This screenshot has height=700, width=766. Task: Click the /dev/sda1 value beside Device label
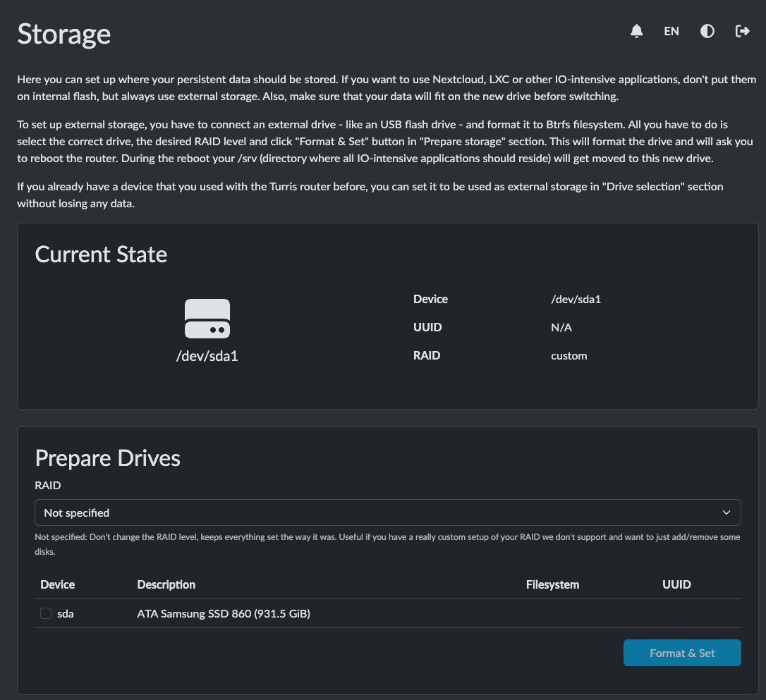coord(576,299)
